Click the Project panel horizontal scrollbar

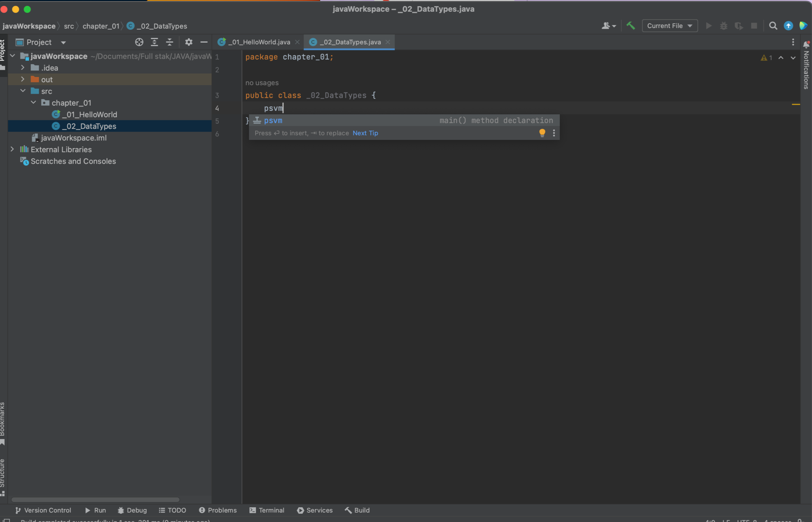click(95, 500)
